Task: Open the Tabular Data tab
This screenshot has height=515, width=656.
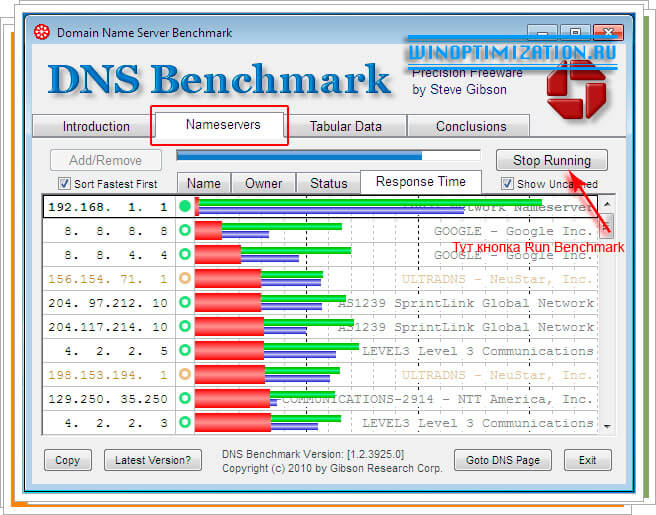Action: (x=345, y=127)
